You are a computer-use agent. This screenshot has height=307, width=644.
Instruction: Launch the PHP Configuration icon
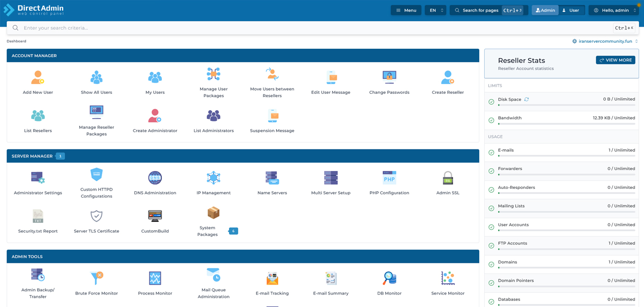point(389,178)
